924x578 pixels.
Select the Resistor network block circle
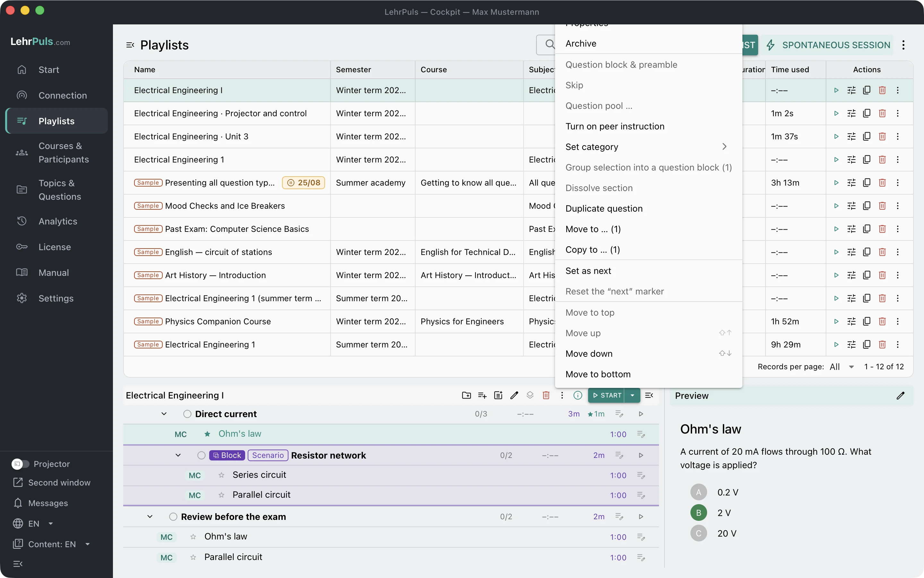point(201,455)
